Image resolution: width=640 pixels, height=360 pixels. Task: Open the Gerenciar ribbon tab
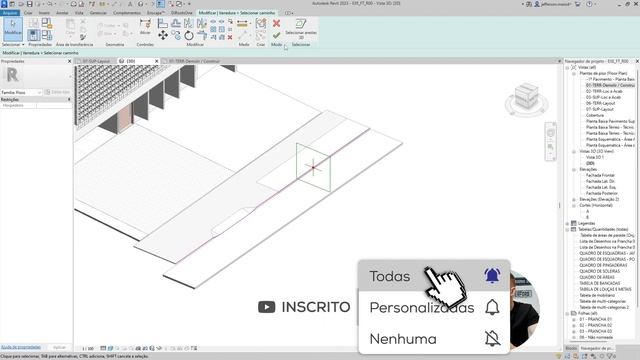pos(98,13)
